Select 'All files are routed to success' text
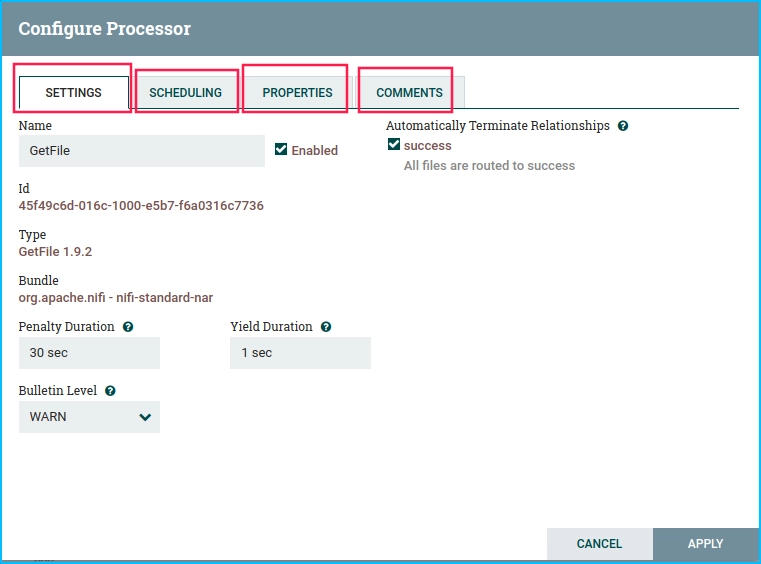Image resolution: width=761 pixels, height=564 pixels. click(489, 166)
